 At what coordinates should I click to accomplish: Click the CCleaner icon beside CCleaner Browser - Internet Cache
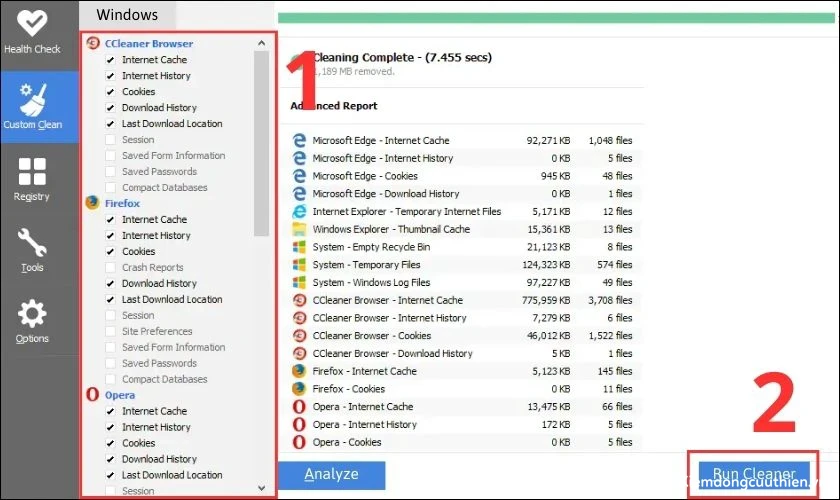(299, 300)
